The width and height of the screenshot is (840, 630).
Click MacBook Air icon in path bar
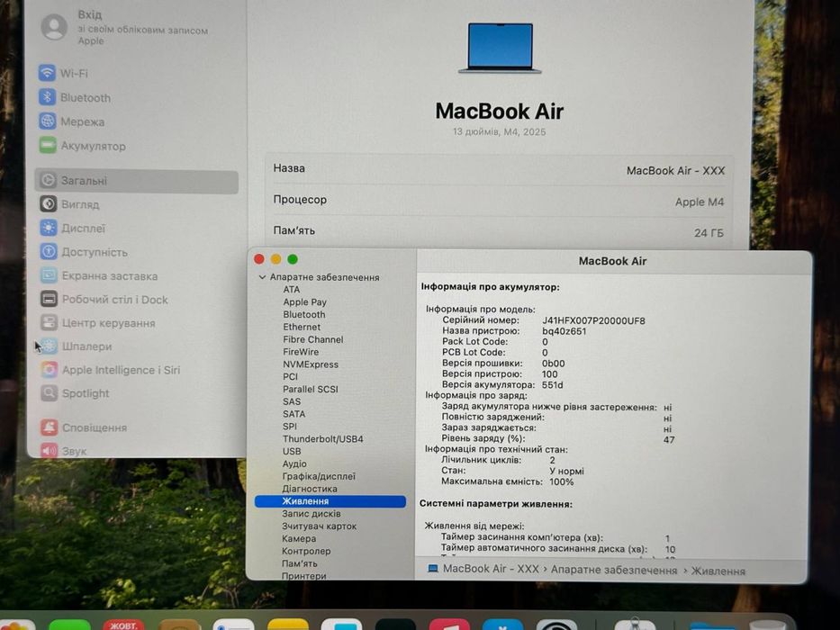pos(432,569)
